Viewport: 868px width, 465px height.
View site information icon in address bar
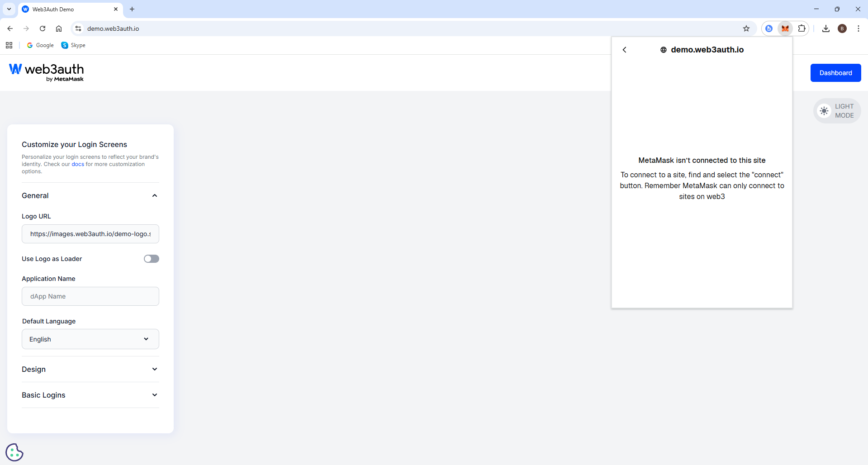click(78, 28)
